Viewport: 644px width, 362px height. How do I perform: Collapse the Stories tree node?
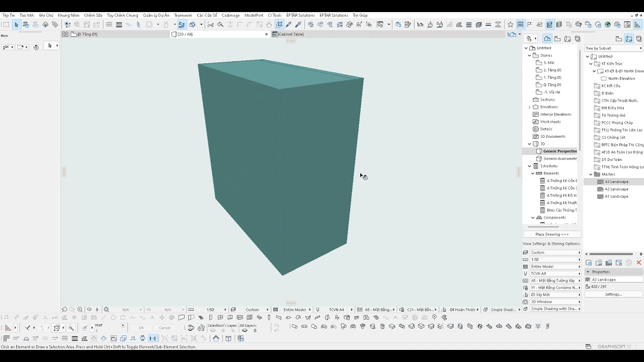529,55
